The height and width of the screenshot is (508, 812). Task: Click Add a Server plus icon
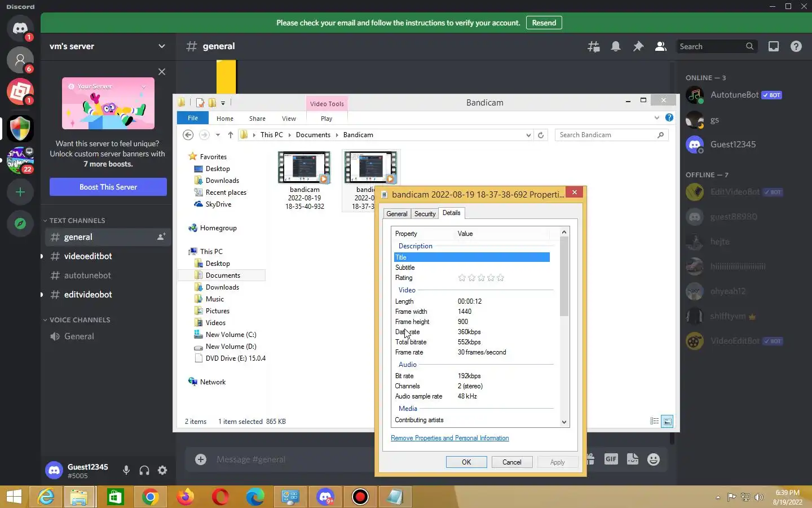[x=20, y=192]
